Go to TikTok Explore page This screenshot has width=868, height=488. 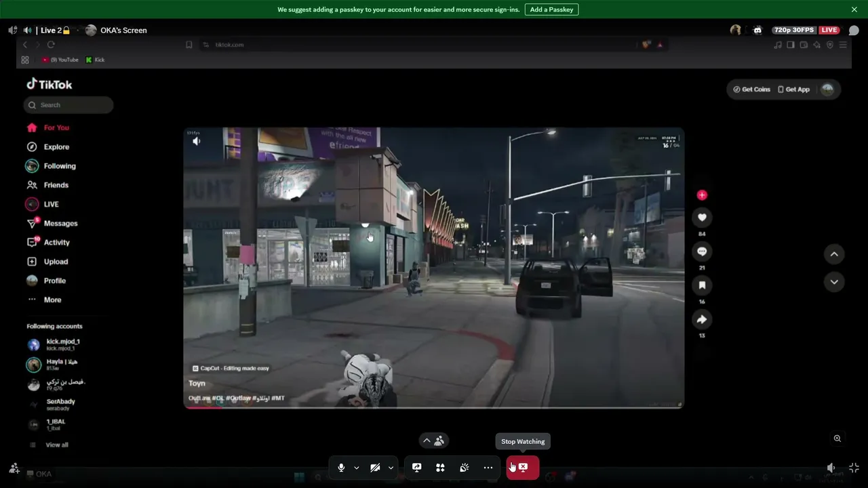(47, 146)
